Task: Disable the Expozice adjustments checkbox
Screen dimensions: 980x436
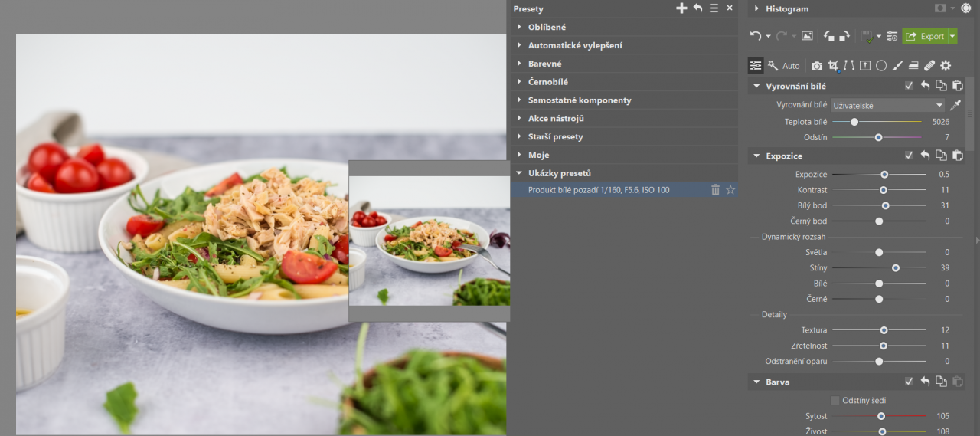Action: pos(909,156)
